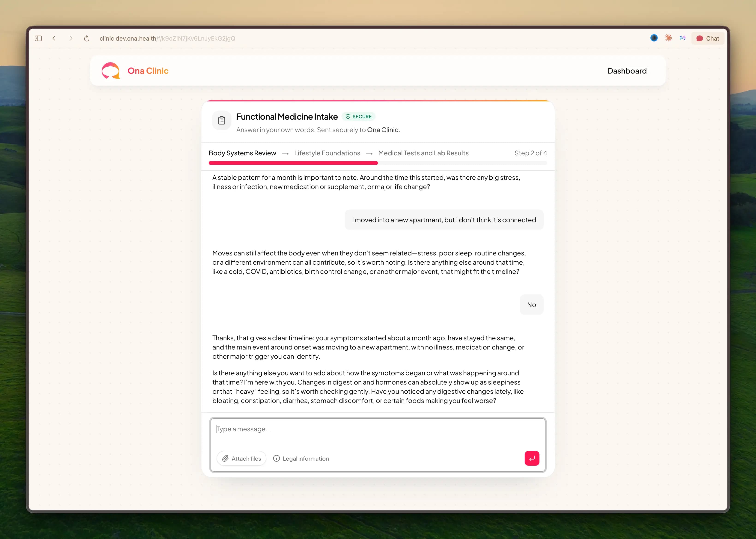756x539 pixels.
Task: Click the clinic.dev.ona.health address bar
Action: pos(167,38)
